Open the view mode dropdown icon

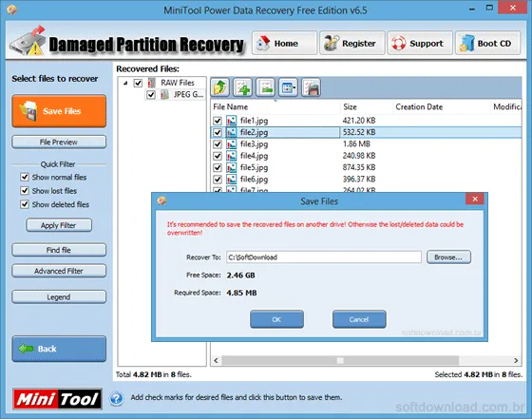click(288, 87)
